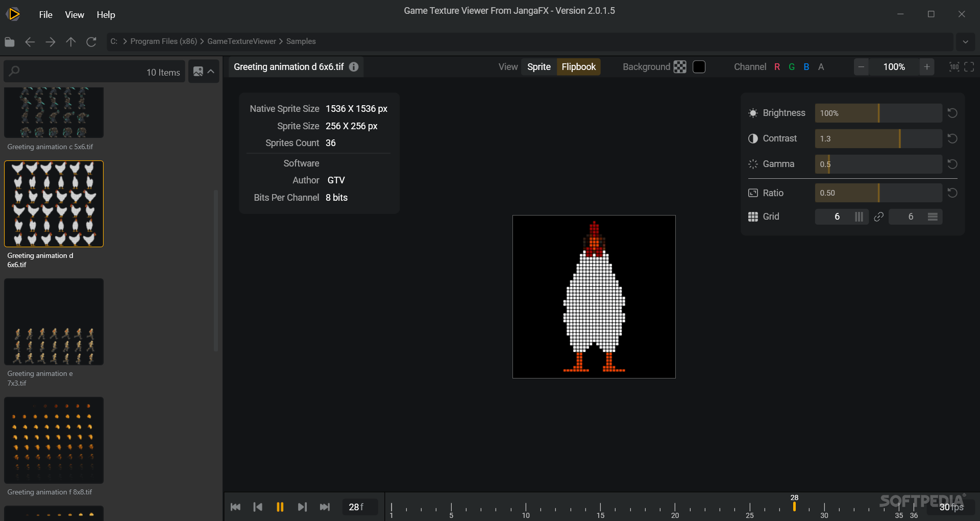Image resolution: width=980 pixels, height=521 pixels.
Task: Increase zoom with plus button
Action: [x=927, y=67]
